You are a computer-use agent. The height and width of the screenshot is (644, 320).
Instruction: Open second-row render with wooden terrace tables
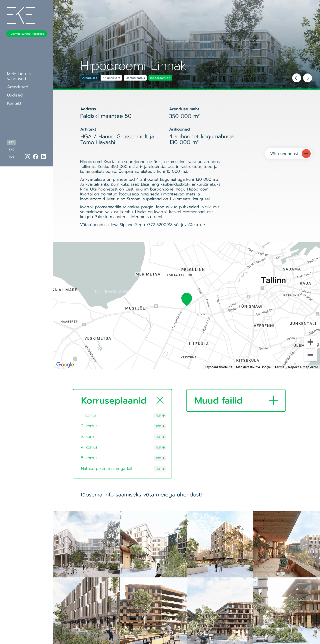pos(153,610)
